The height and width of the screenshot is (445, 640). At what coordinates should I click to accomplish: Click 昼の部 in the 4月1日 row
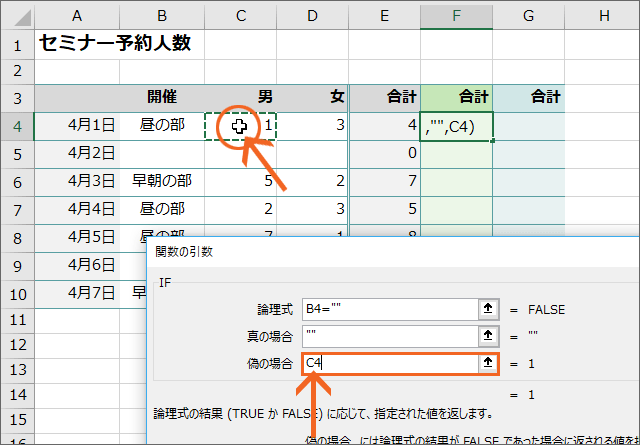tap(162, 126)
